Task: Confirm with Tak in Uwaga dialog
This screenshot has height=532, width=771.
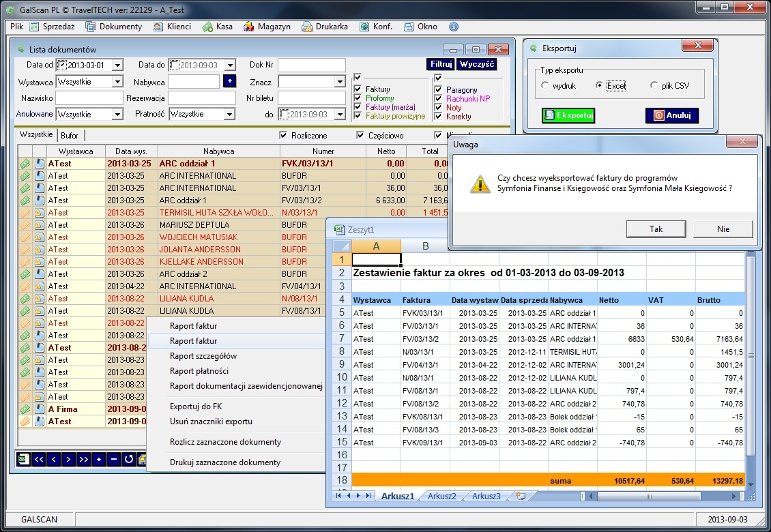Action: (656, 228)
